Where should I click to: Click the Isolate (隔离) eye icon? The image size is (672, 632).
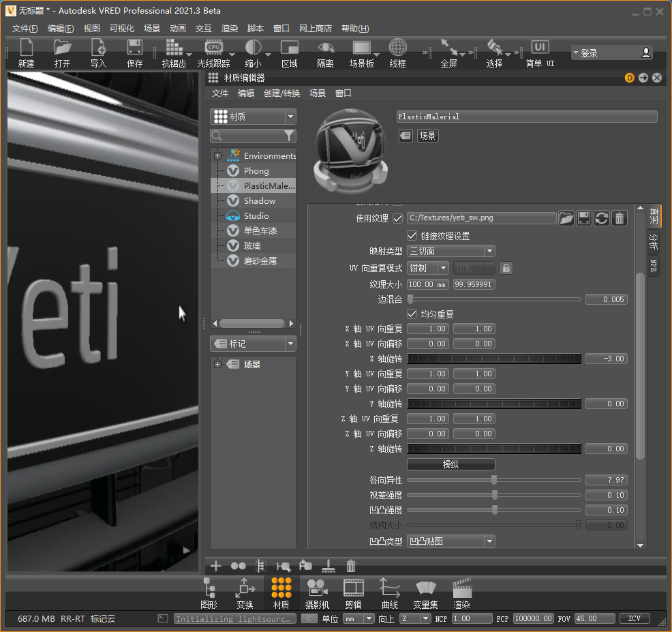click(325, 53)
